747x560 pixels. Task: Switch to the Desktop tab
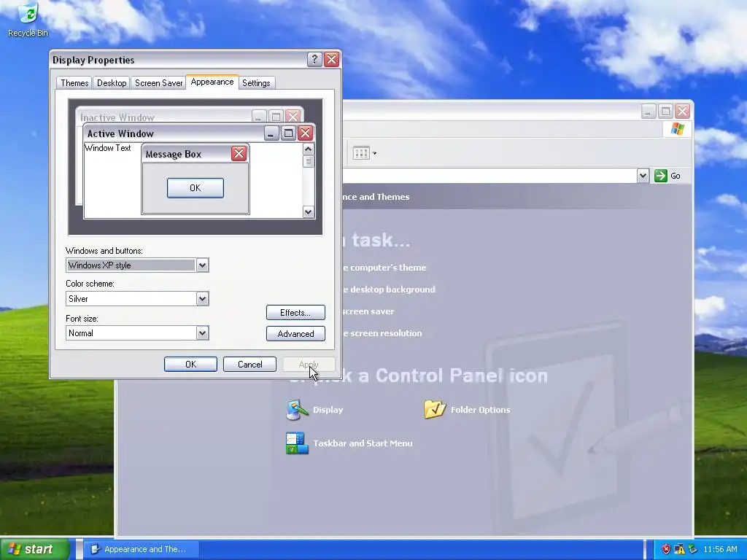tap(112, 83)
